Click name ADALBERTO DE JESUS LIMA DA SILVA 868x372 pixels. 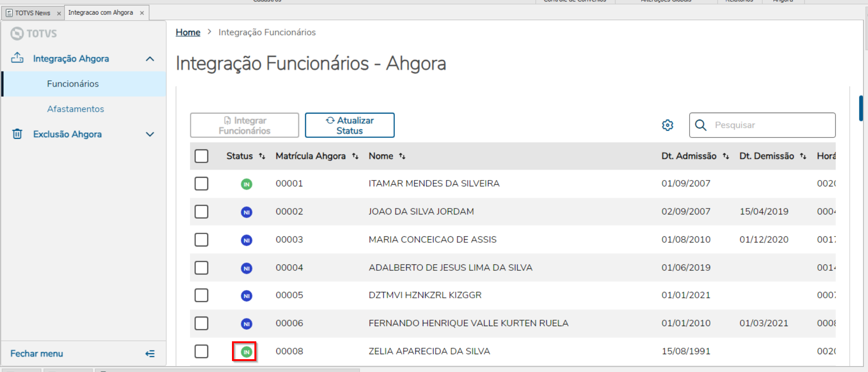450,268
